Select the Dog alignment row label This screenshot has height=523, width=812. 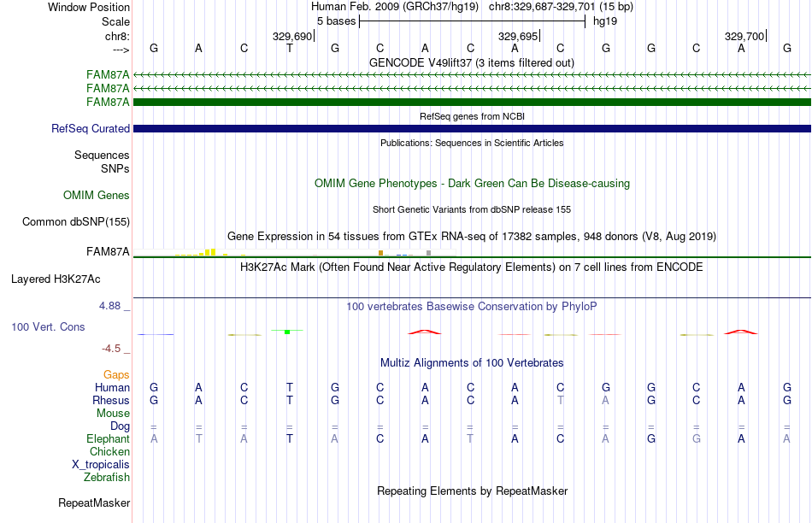pos(120,426)
